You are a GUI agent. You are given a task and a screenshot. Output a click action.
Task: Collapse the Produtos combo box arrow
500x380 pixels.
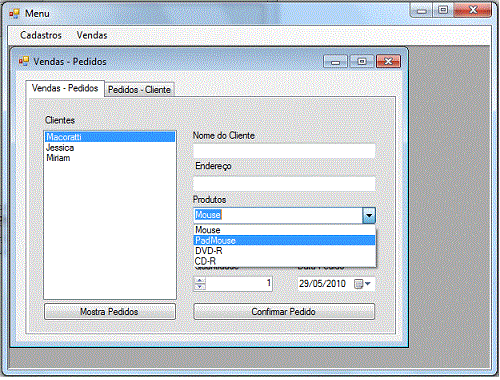click(x=369, y=215)
